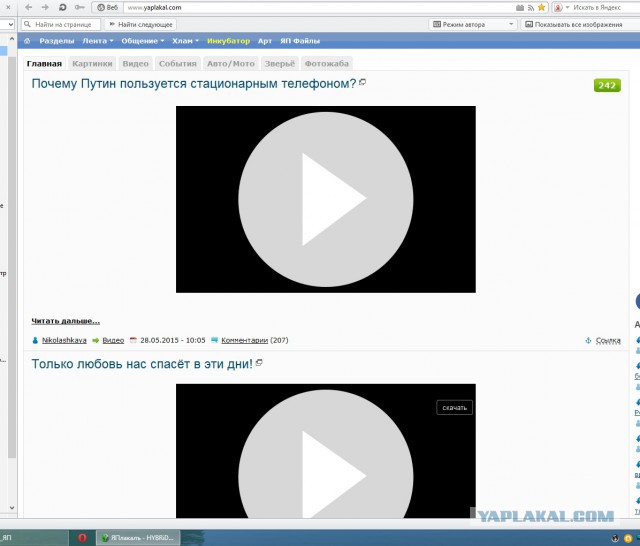The width and height of the screenshot is (640, 546).
Task: Expand the Хлам menu
Action: (x=185, y=41)
